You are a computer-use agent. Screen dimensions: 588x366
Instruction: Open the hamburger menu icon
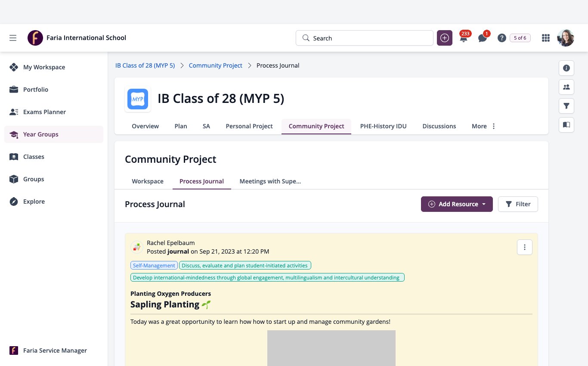pos(13,38)
